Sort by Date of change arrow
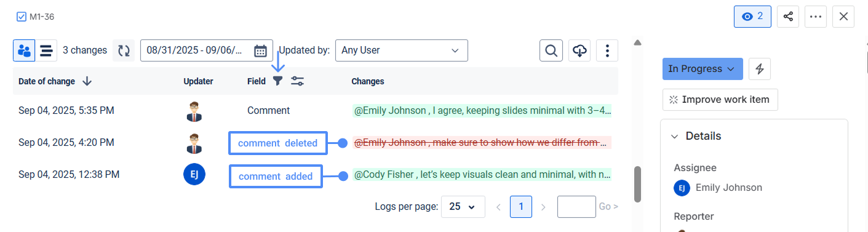The height and width of the screenshot is (232, 868). (x=87, y=81)
